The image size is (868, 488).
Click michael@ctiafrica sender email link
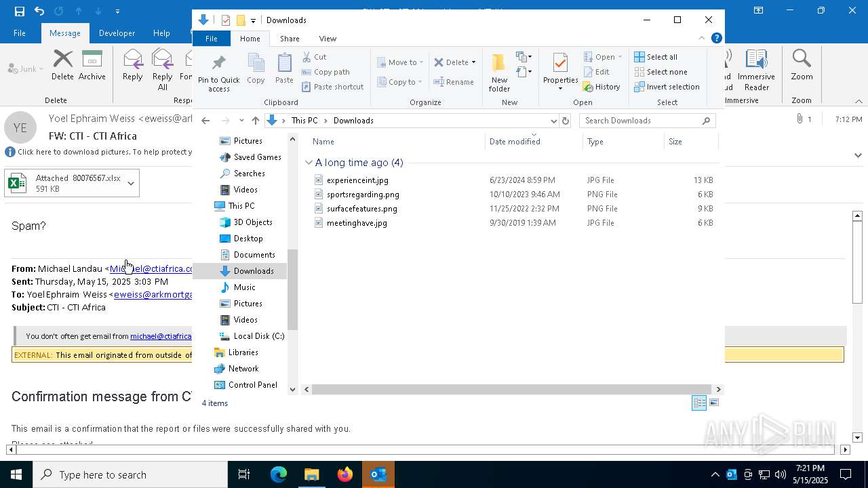tap(151, 268)
